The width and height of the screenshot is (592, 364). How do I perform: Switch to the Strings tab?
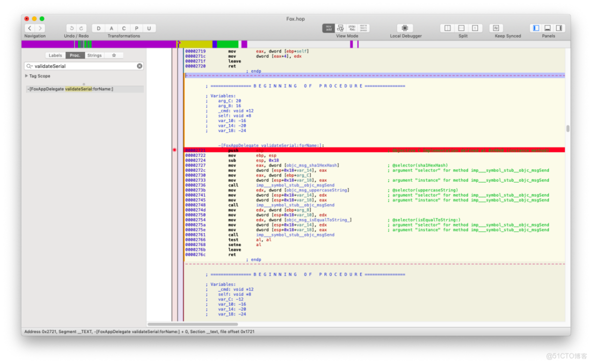(94, 55)
